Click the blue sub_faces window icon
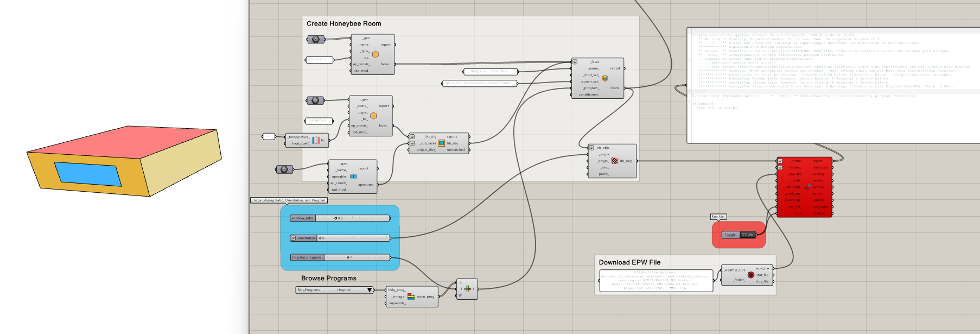The image size is (980, 334). [441, 143]
